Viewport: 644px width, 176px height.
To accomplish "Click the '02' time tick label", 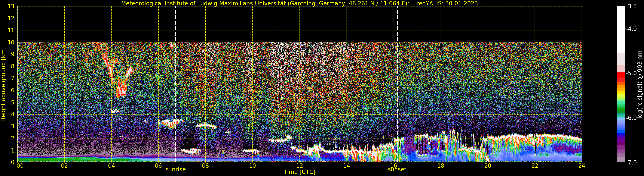I will pos(64,166).
